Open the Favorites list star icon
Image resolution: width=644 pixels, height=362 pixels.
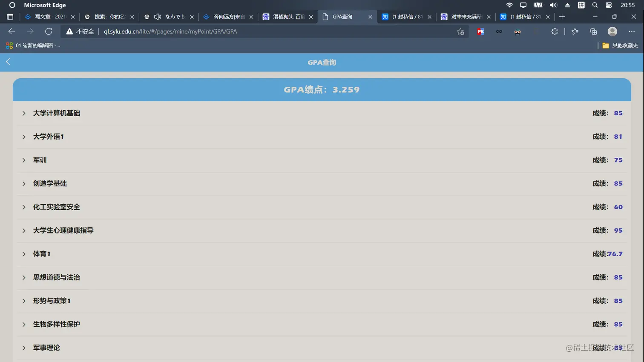(x=575, y=31)
